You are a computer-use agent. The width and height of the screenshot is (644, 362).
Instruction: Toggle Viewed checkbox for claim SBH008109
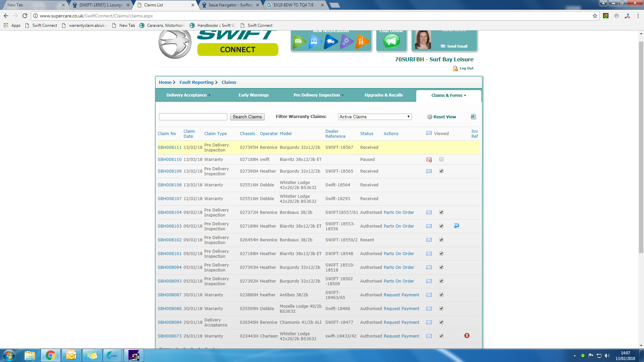441,171
